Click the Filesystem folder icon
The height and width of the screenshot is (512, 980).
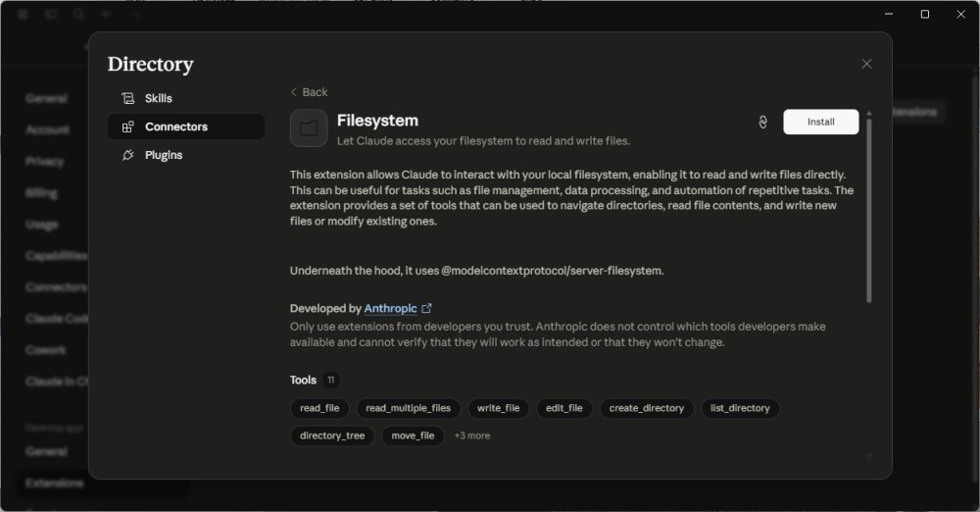(309, 128)
